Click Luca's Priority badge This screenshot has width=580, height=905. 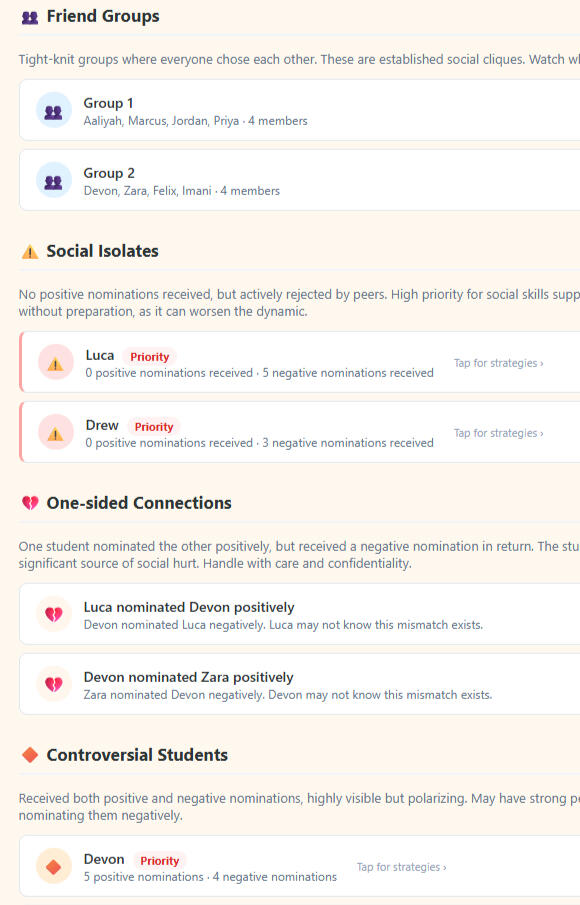(x=149, y=357)
